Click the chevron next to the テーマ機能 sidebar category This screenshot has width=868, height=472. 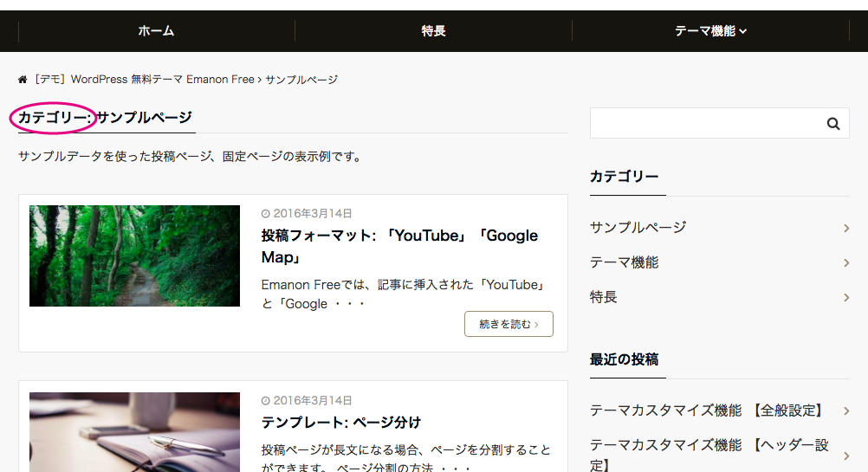pos(846,262)
